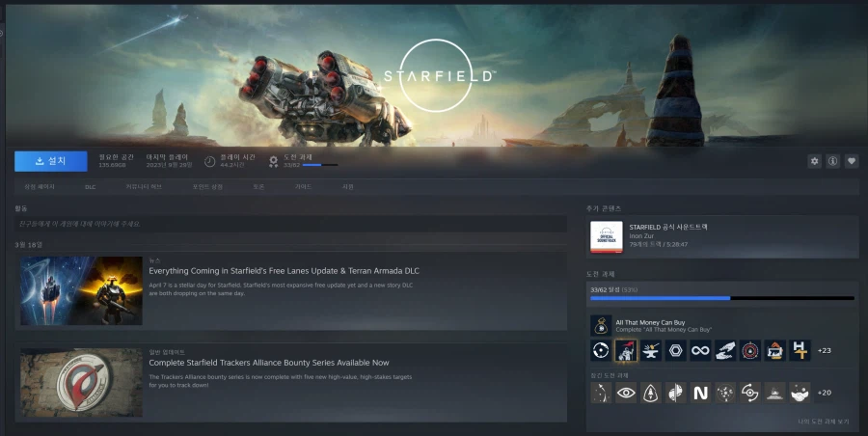
Task: Select the letter N locked achievement icon
Action: pos(700,393)
